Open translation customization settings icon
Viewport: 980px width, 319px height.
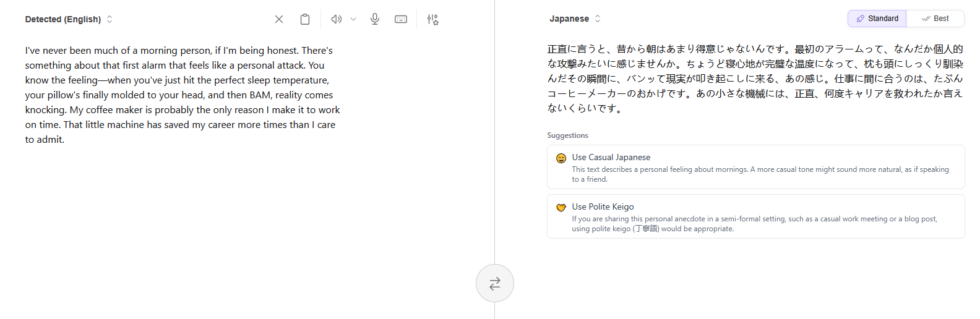(x=432, y=19)
